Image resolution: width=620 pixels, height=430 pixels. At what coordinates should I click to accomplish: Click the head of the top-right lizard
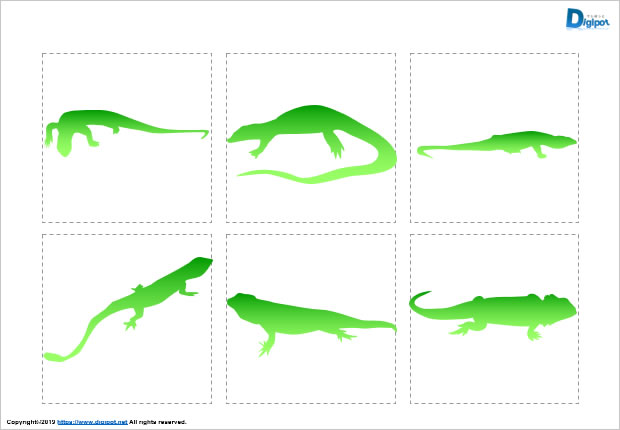(564, 141)
